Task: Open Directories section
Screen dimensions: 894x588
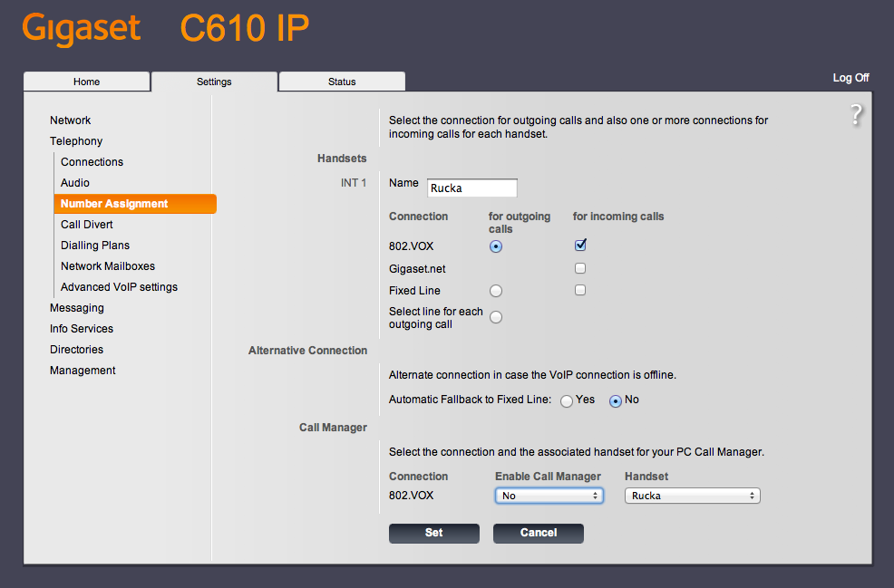Action: [76, 350]
